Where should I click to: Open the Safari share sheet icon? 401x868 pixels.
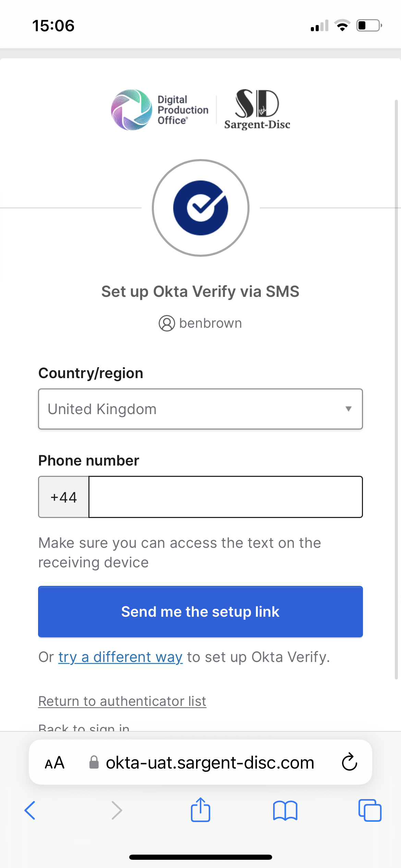tap(200, 809)
